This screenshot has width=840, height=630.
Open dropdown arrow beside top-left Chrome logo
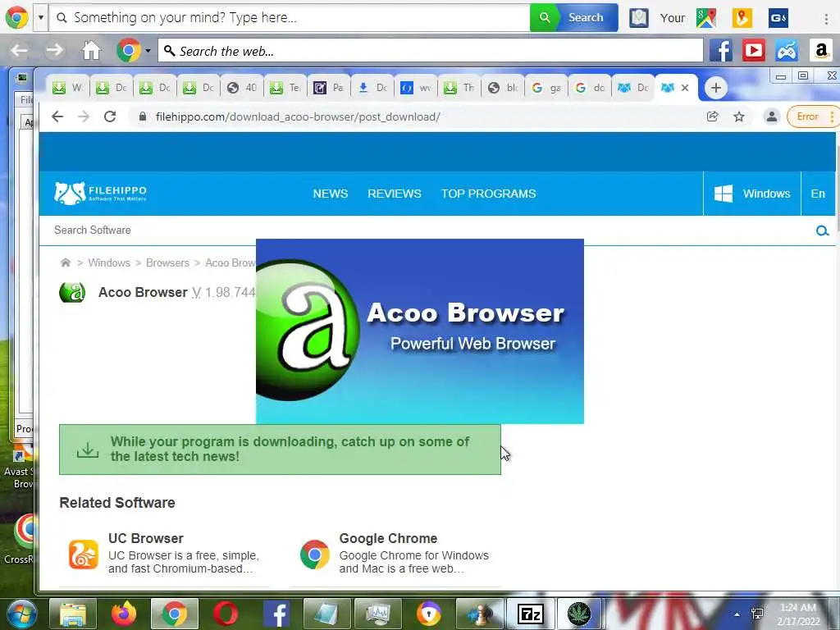click(x=41, y=17)
